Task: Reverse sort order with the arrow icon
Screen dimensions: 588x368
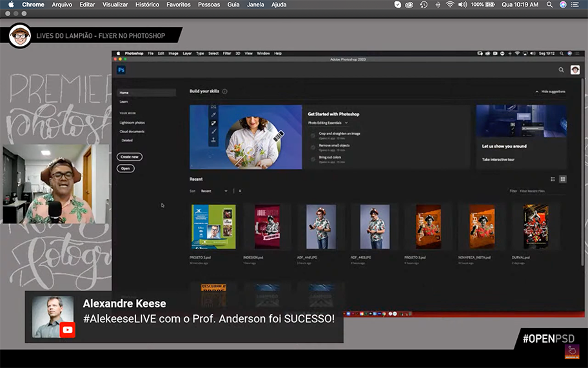Action: [240, 190]
